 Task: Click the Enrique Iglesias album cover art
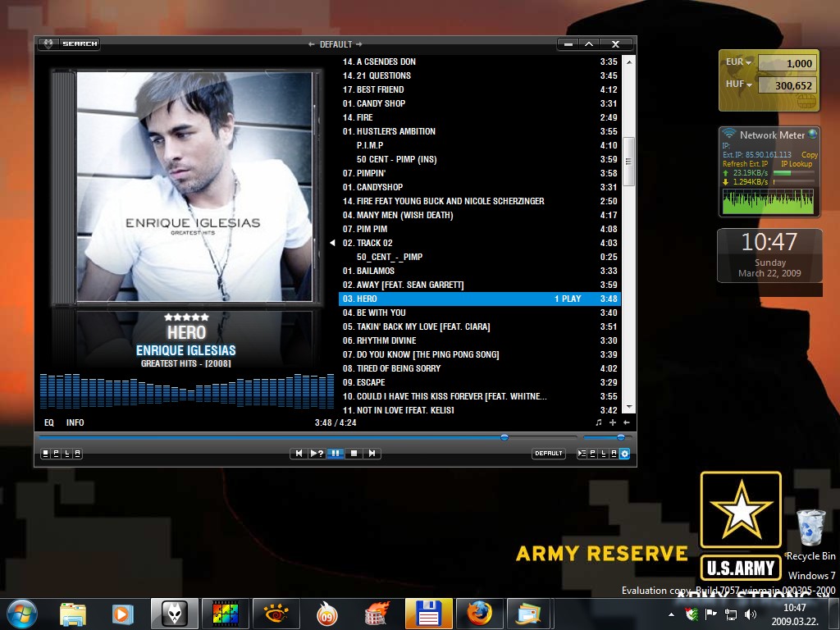pyautogui.click(x=194, y=186)
